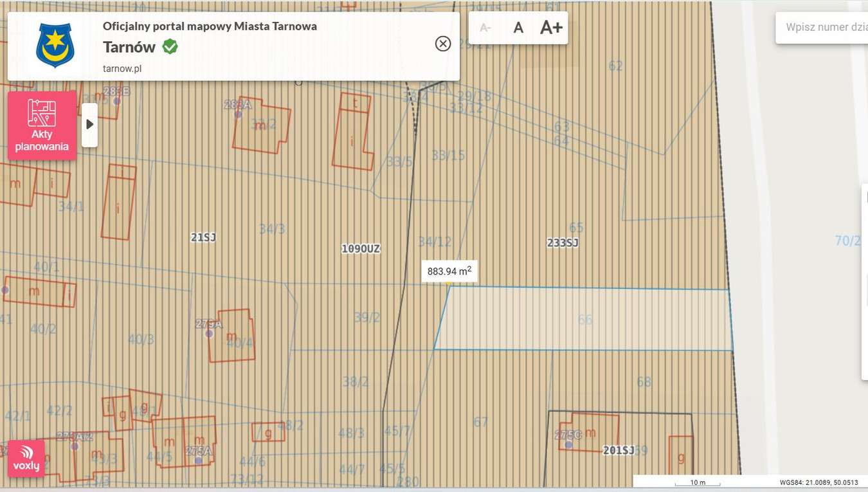This screenshot has width=868, height=492.
Task: Click address point 275C
Action: 568,444
